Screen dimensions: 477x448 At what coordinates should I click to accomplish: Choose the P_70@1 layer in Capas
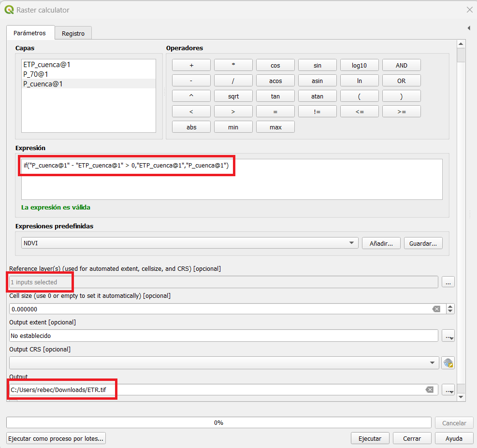35,74
